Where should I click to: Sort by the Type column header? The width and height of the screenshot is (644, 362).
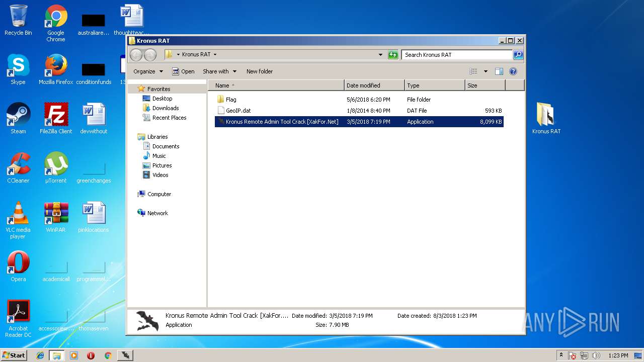pos(435,85)
